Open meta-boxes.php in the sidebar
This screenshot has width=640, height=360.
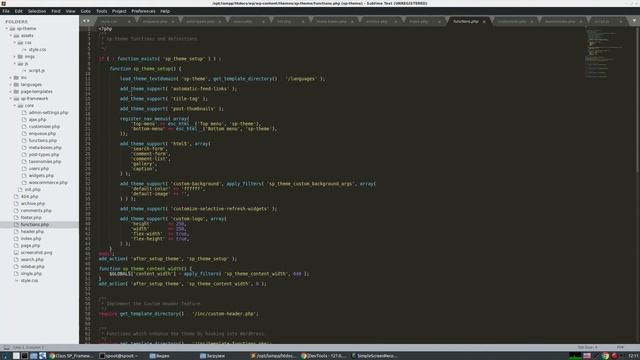tap(45, 147)
